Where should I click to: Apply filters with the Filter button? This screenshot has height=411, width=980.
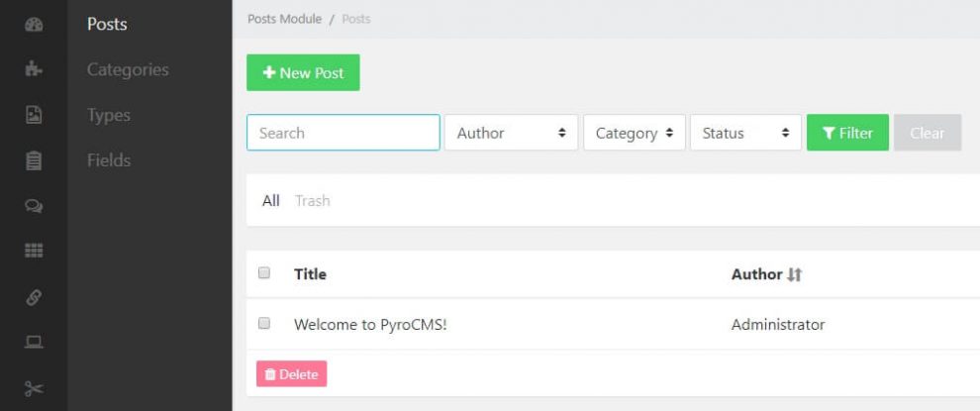[847, 133]
